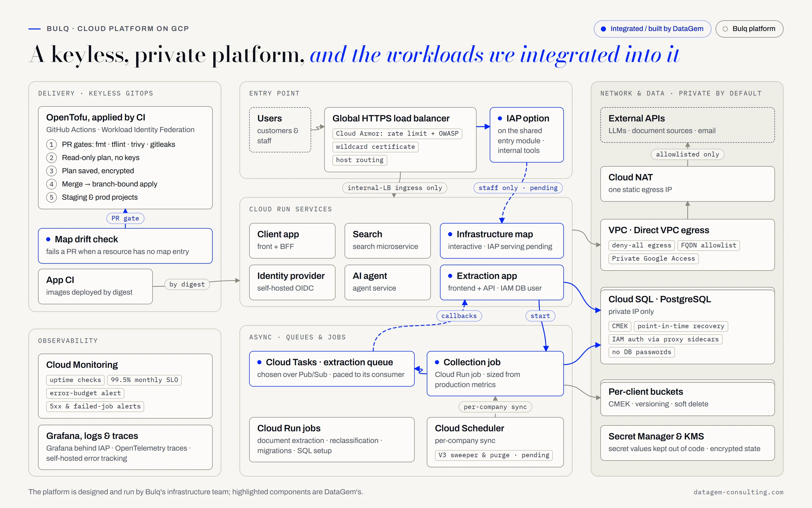
Task: Click the blue dot beside 'IAP option'
Action: pos(500,119)
